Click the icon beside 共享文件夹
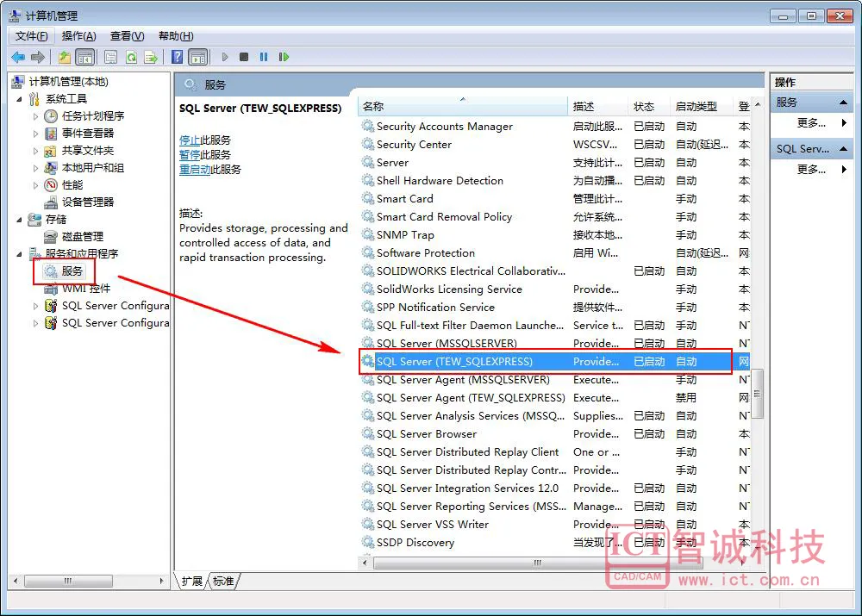Screen dimensions: 862x616 pyautogui.click(x=51, y=151)
